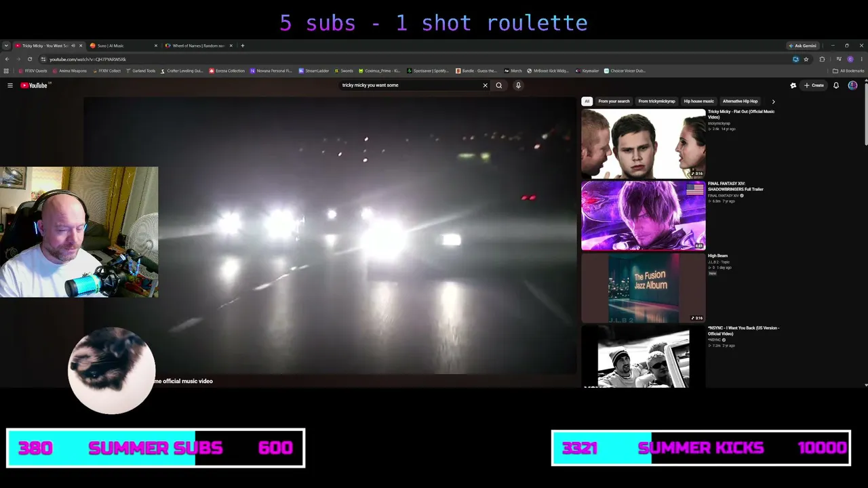Open the Shadowbringers Full Trailer thumbnail

point(644,216)
